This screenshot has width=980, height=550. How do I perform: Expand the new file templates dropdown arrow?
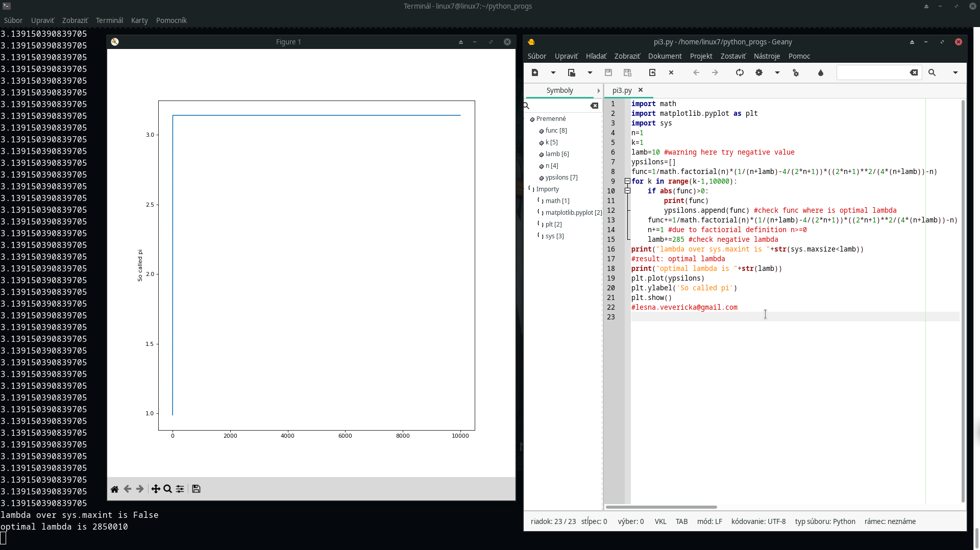(553, 72)
